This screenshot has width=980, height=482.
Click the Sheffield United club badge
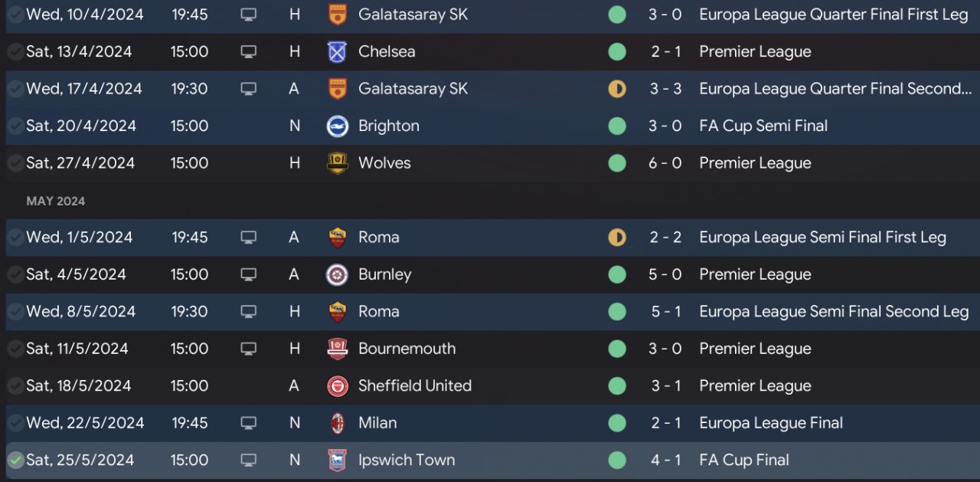pos(337,386)
